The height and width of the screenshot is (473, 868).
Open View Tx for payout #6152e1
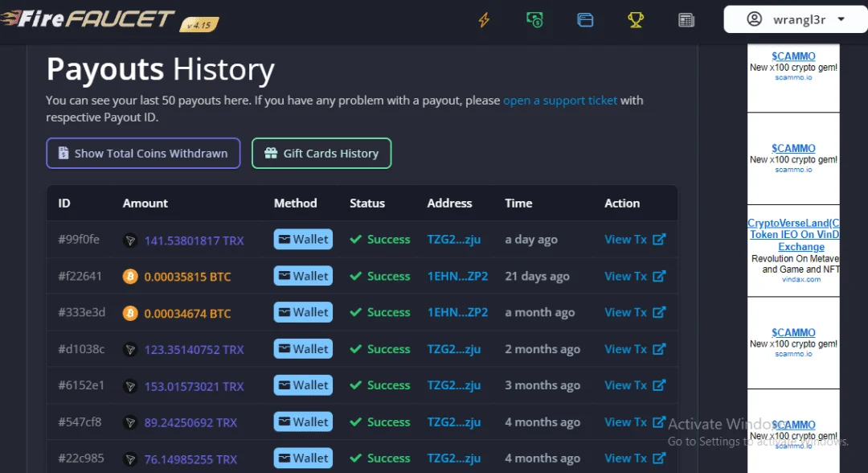(x=635, y=385)
